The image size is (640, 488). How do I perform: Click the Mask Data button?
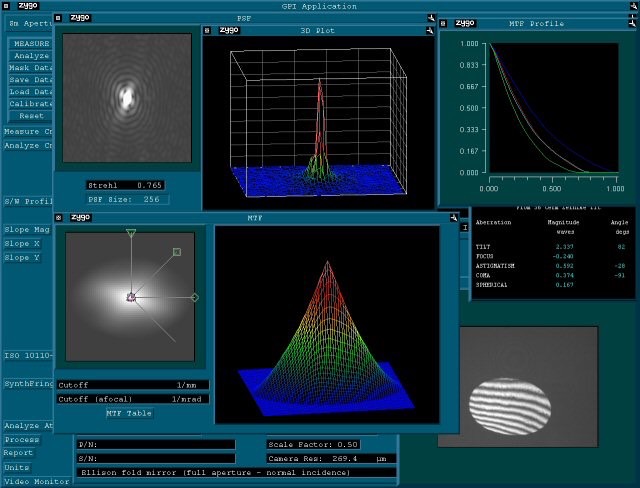pyautogui.click(x=31, y=68)
